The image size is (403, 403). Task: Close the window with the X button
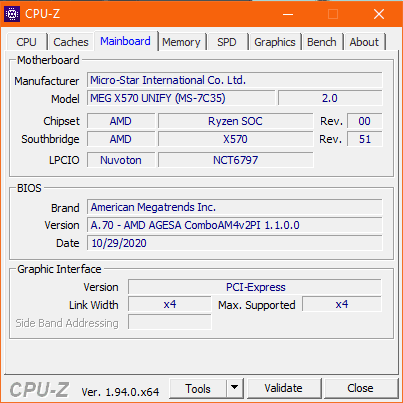[x=379, y=14]
